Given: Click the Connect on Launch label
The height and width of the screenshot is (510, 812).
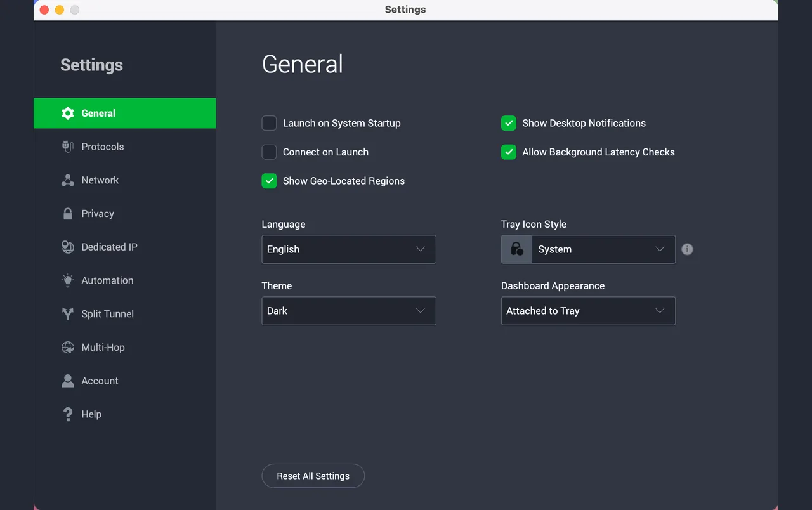Looking at the screenshot, I should (x=325, y=152).
